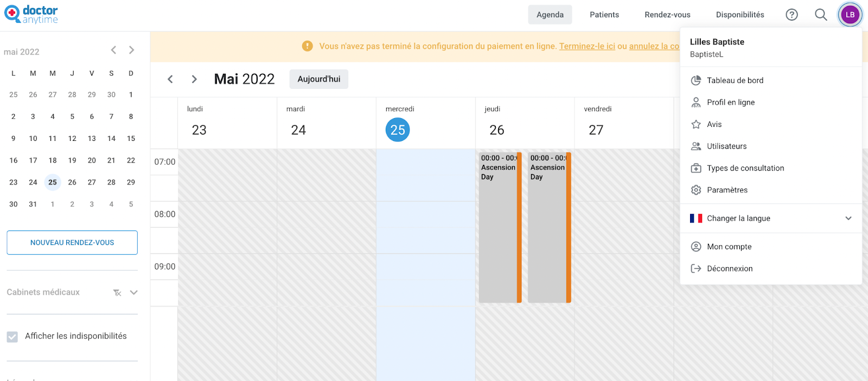Click the Déconnexion logout icon
The height and width of the screenshot is (381, 868).
pyautogui.click(x=696, y=268)
